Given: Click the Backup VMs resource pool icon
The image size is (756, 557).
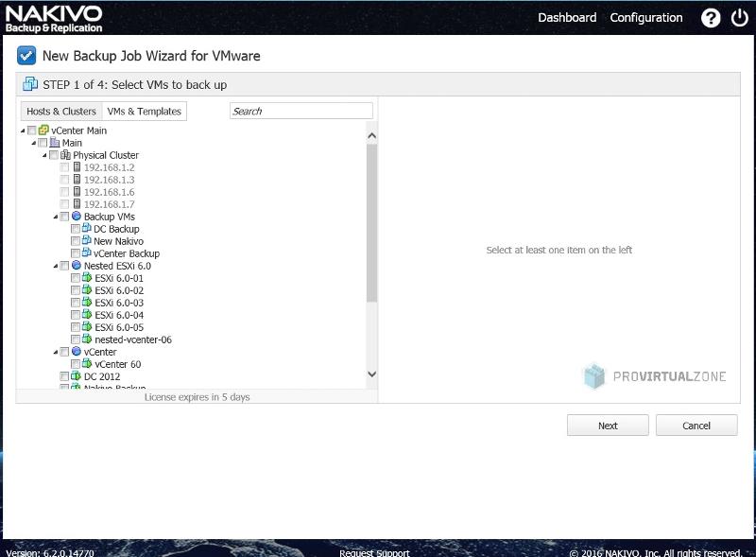Looking at the screenshot, I should tap(77, 217).
